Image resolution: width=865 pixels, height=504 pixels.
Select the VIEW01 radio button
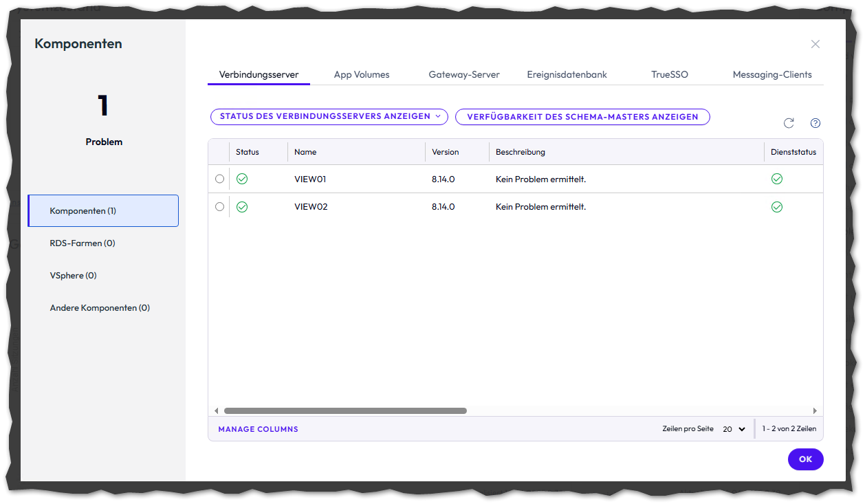coord(219,179)
